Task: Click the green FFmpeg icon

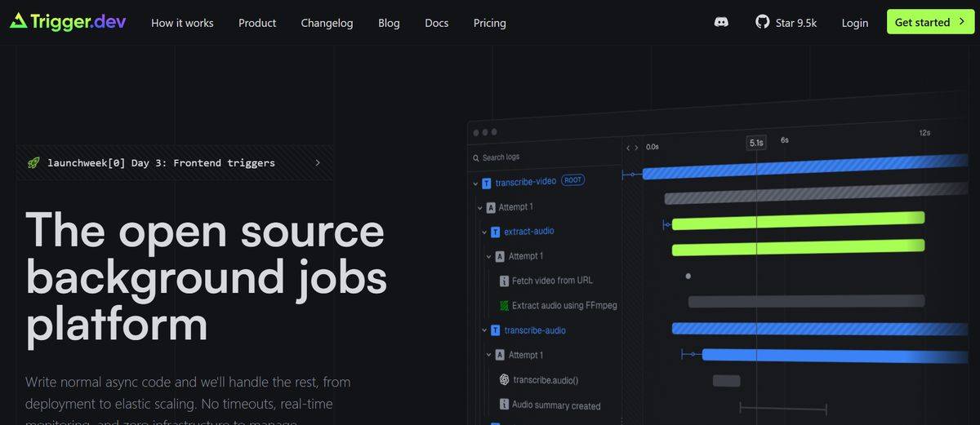Action: (505, 306)
